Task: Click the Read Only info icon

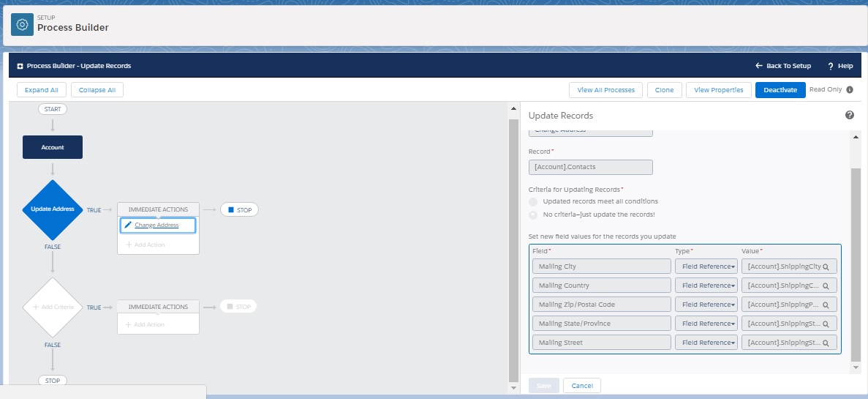Action: (850, 90)
